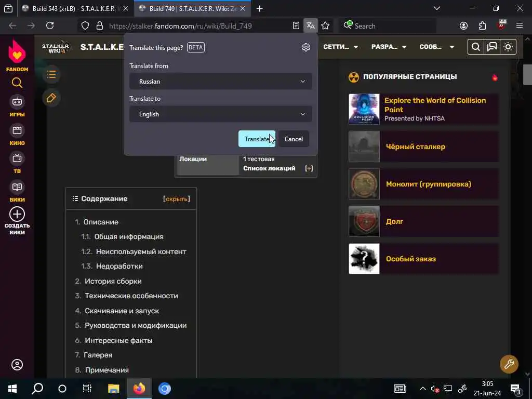Expand the СЕТТИ... navigation menu
This screenshot has width=532, height=399.
[340, 47]
